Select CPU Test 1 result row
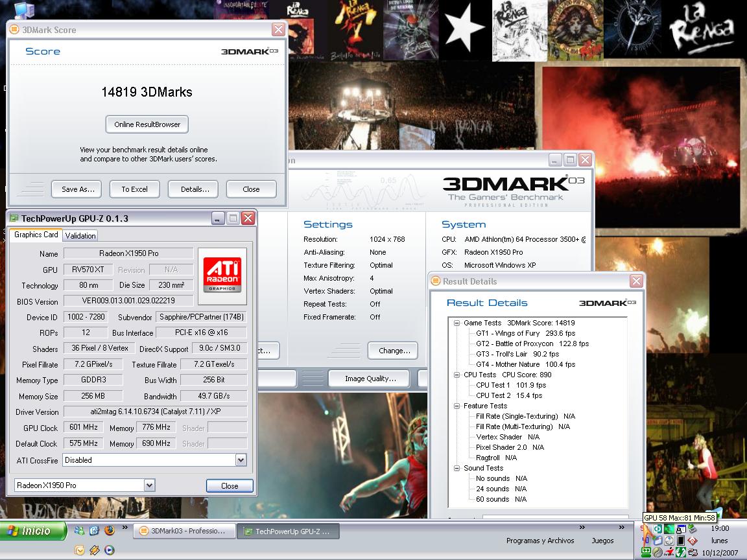The height and width of the screenshot is (560, 747). point(511,385)
